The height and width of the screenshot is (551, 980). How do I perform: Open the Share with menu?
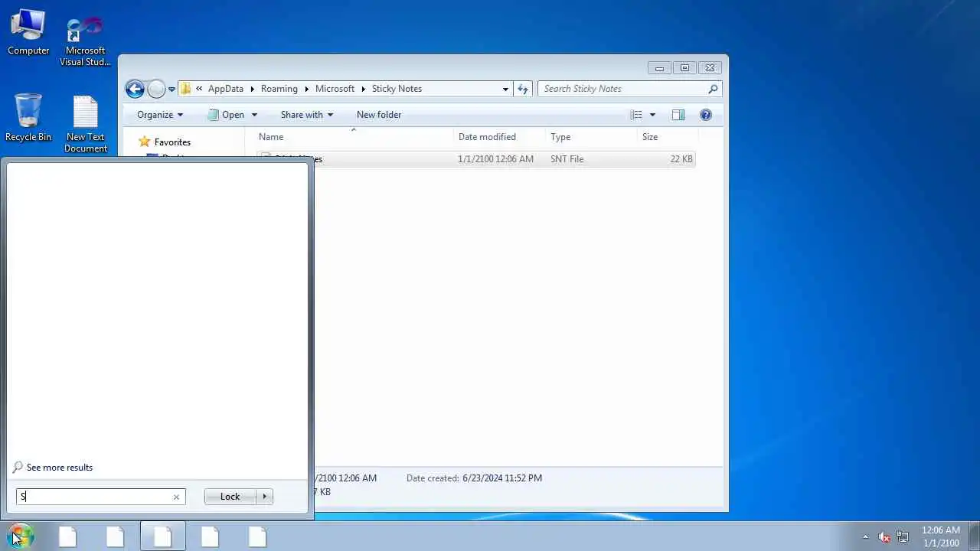[307, 115]
